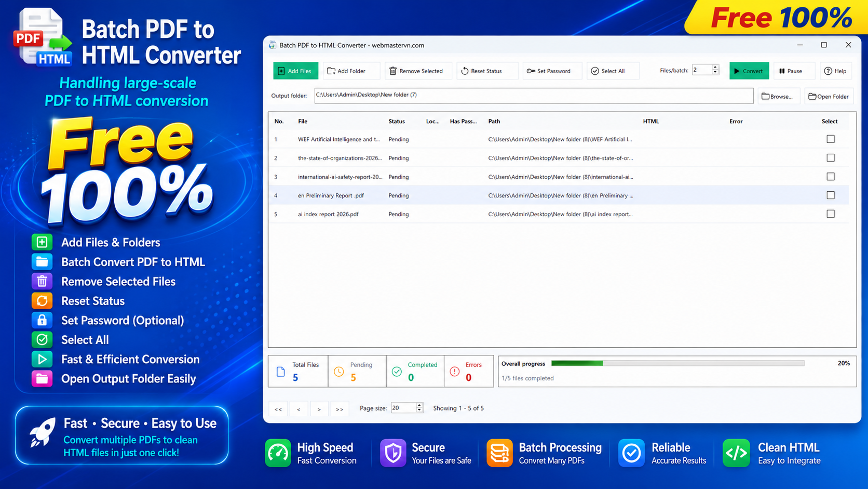Click path cell ending 'ai index report...'
This screenshot has width=868, height=489.
pos(560,214)
